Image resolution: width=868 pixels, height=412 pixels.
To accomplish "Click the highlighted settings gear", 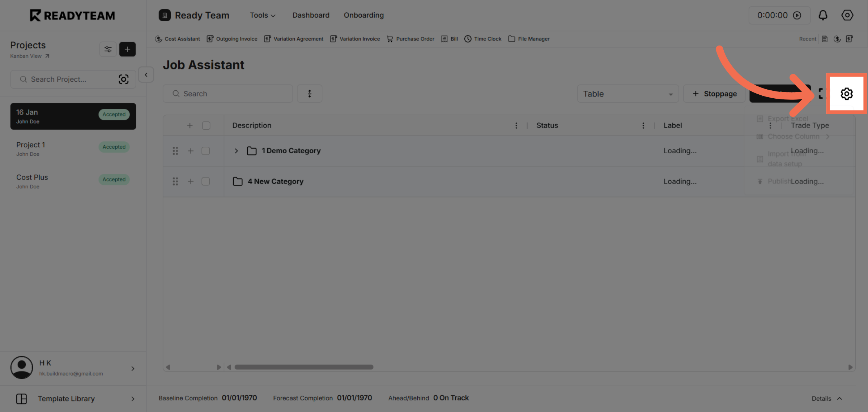I will tap(846, 94).
